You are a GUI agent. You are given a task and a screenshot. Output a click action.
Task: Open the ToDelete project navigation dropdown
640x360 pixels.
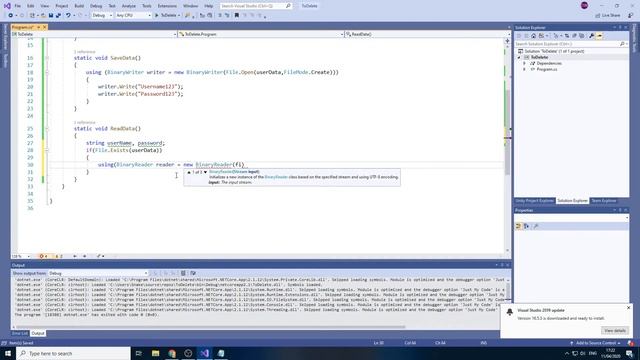coord(94,34)
